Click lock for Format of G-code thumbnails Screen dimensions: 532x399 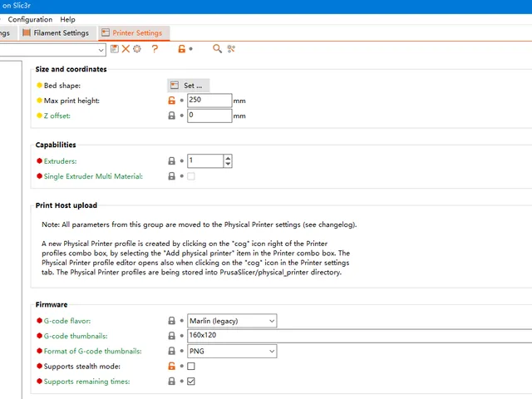point(172,351)
